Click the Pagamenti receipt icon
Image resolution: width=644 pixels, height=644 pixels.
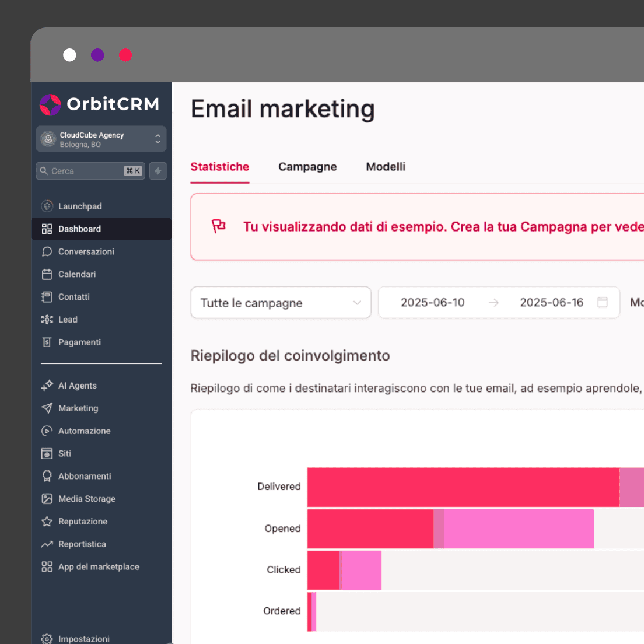[47, 342]
